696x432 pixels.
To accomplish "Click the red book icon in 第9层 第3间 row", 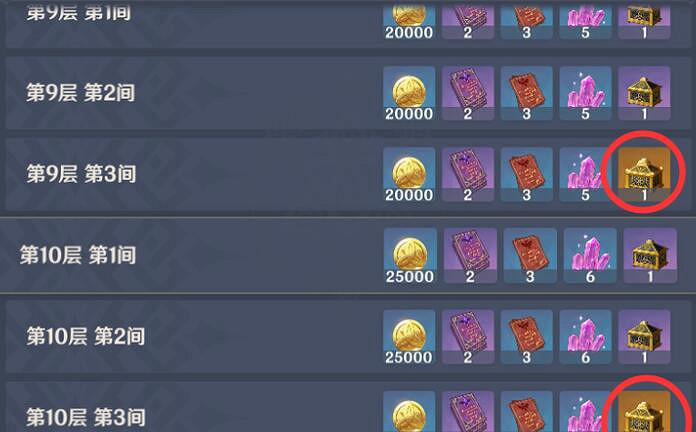I will click(526, 174).
